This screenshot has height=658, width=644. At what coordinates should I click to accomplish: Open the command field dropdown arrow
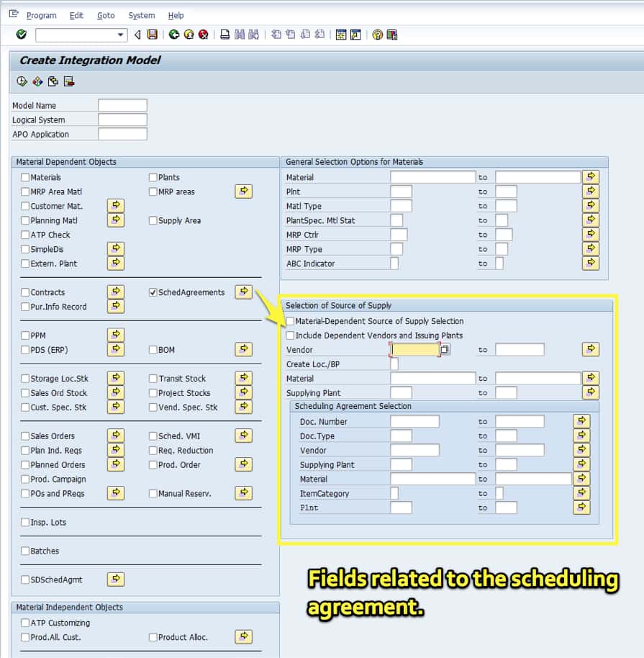pyautogui.click(x=121, y=35)
